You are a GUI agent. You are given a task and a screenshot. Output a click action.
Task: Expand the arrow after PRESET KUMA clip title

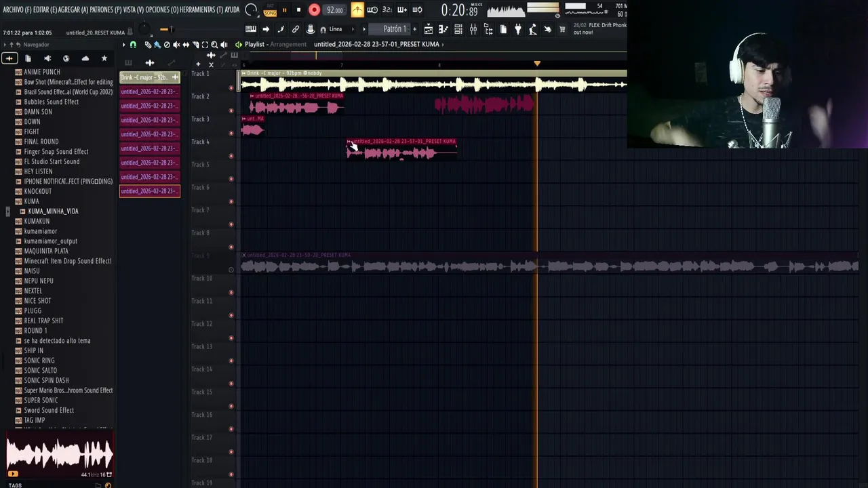pos(442,44)
